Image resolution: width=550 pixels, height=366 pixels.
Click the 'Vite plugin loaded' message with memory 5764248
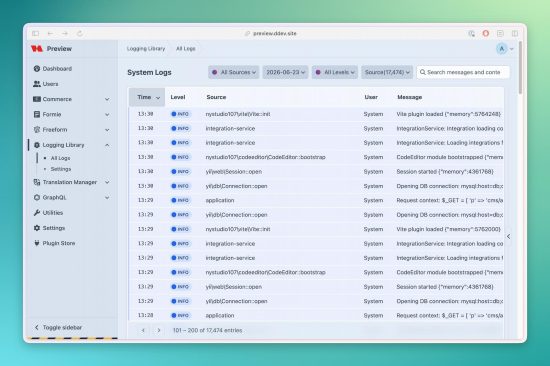coord(449,114)
